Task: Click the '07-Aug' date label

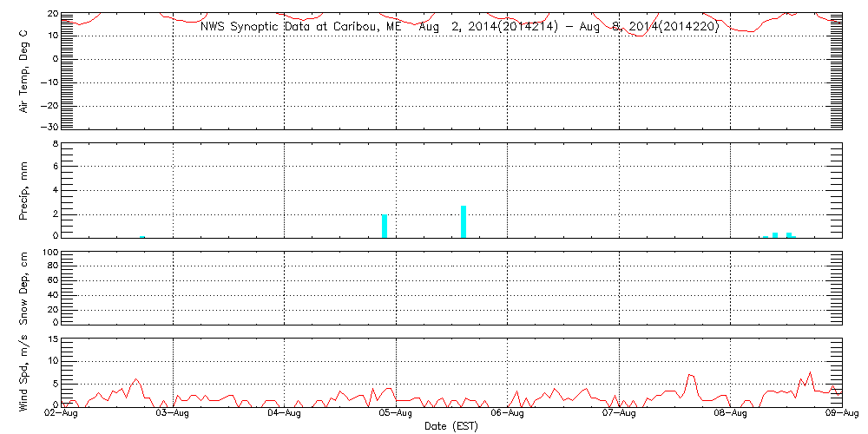Action: (x=619, y=414)
